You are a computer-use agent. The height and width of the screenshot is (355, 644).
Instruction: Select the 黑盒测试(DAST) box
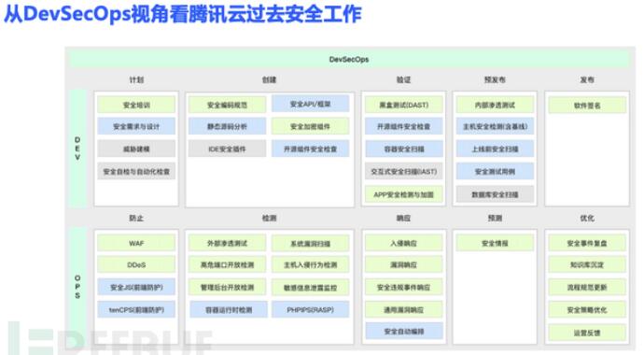tap(404, 106)
